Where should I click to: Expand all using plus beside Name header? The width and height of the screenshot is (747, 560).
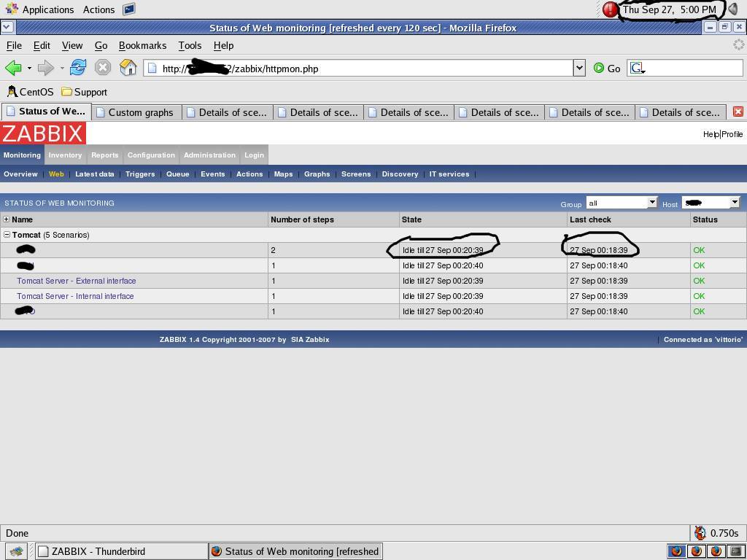[x=6, y=219]
